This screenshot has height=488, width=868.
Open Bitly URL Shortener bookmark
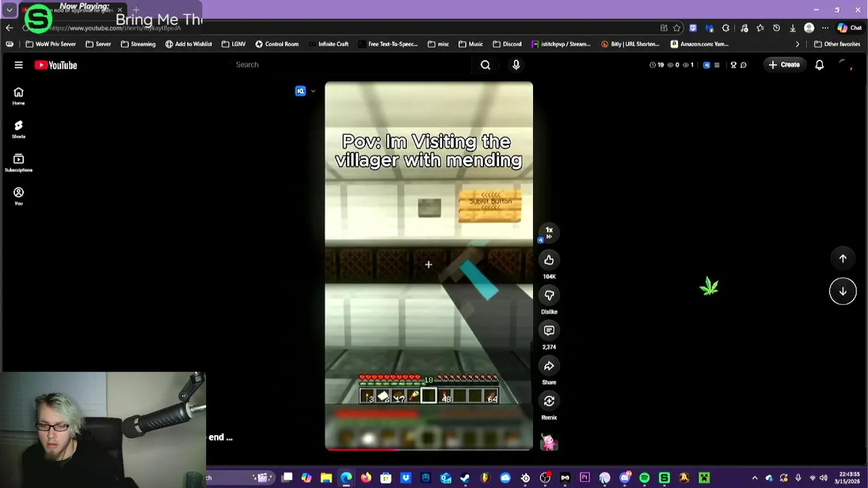pos(630,44)
